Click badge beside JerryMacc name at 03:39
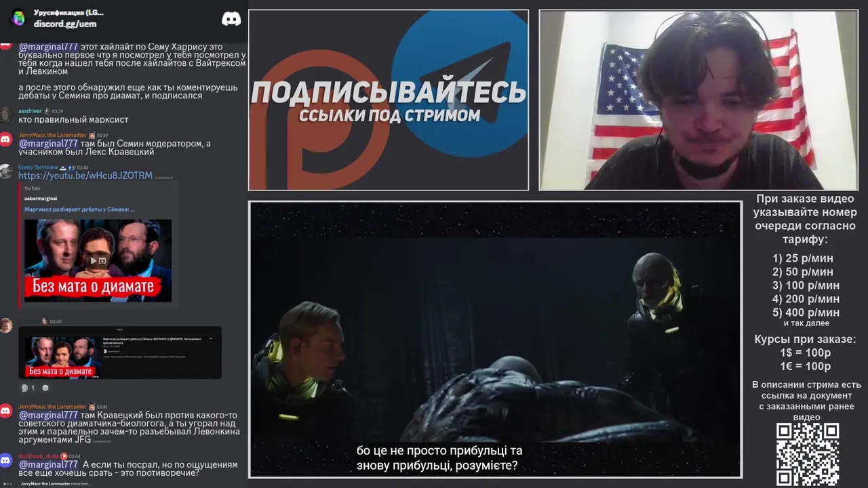 [x=92, y=135]
